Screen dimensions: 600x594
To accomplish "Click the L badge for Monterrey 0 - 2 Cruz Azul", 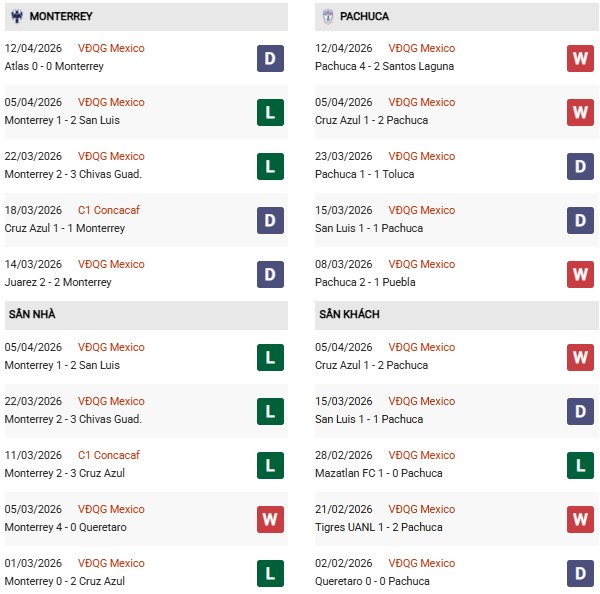I will point(270,573).
